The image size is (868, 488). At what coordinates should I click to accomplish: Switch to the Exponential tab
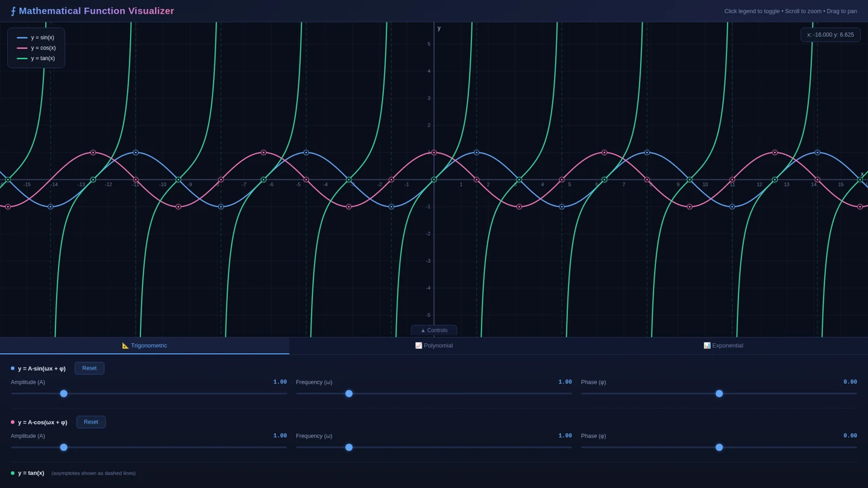coord(723,346)
